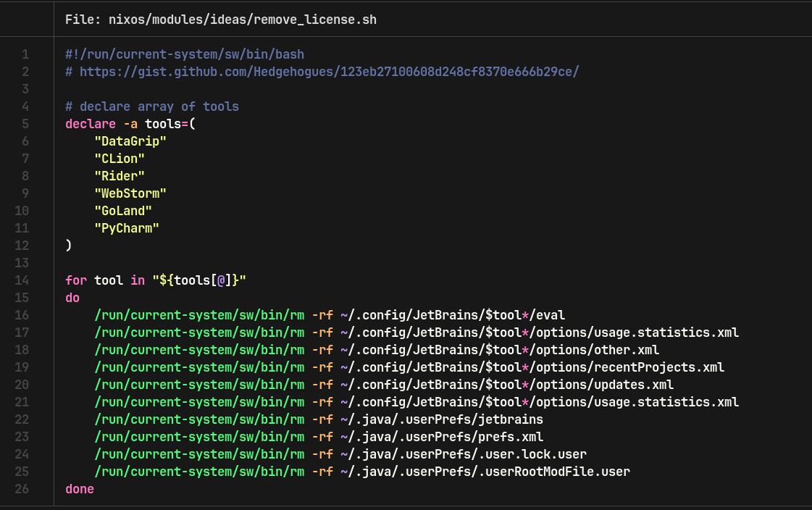
Task: Click the comment '# declare array of tools'
Action: point(152,106)
